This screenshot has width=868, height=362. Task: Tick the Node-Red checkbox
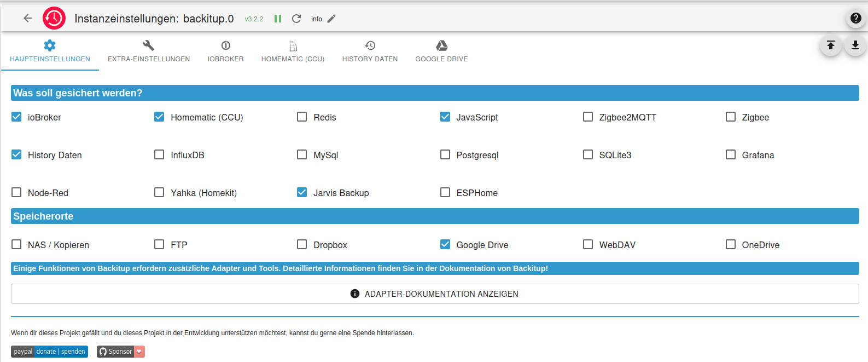point(16,192)
